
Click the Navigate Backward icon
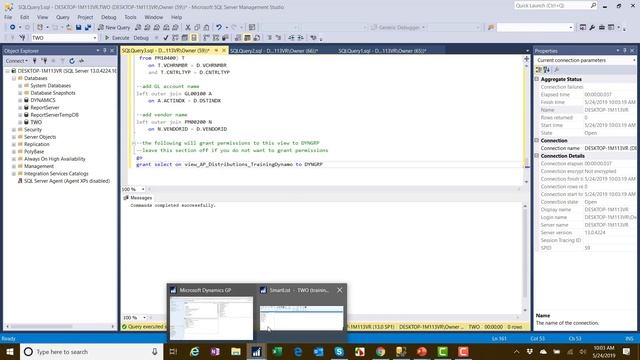click(x=13, y=27)
